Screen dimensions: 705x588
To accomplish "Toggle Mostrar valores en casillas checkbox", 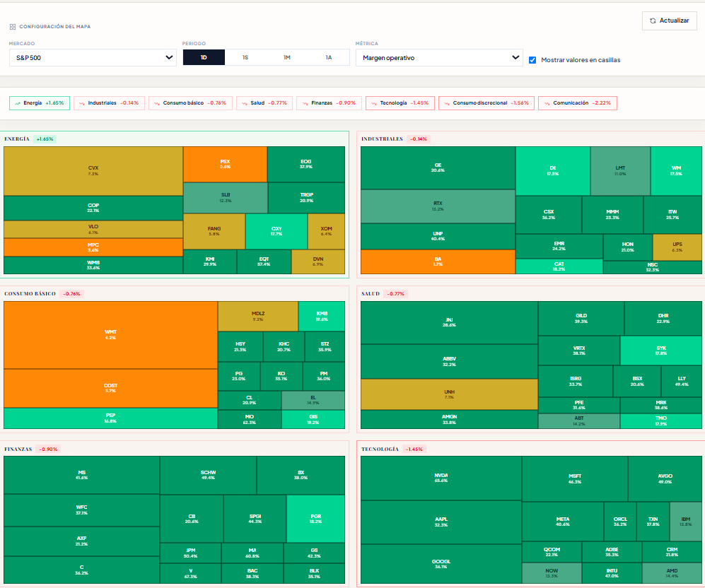I will pyautogui.click(x=532, y=60).
